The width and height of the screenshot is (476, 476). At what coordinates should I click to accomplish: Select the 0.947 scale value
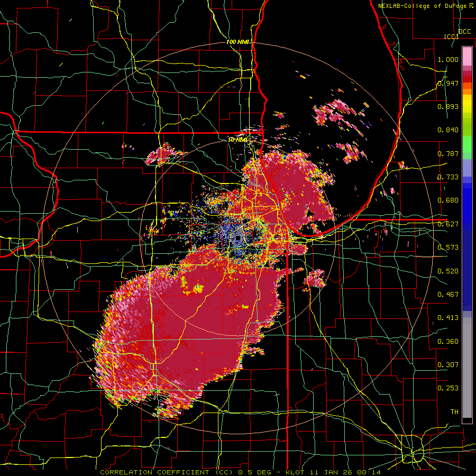click(x=448, y=83)
